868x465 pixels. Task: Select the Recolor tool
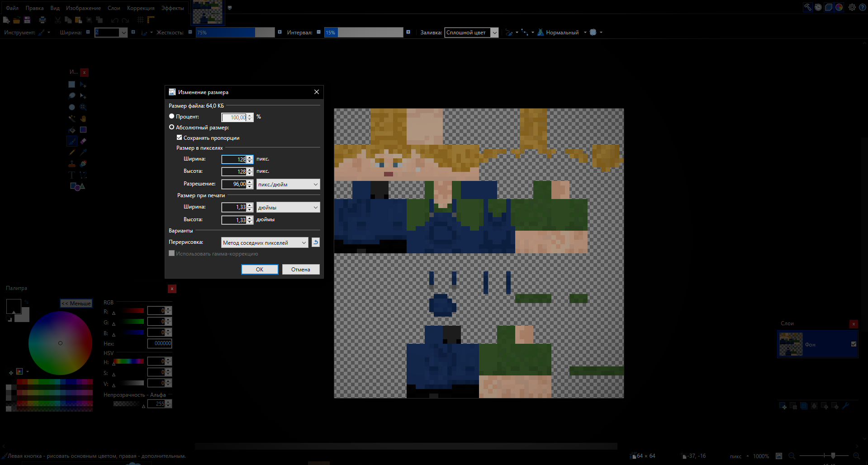pyautogui.click(x=83, y=164)
